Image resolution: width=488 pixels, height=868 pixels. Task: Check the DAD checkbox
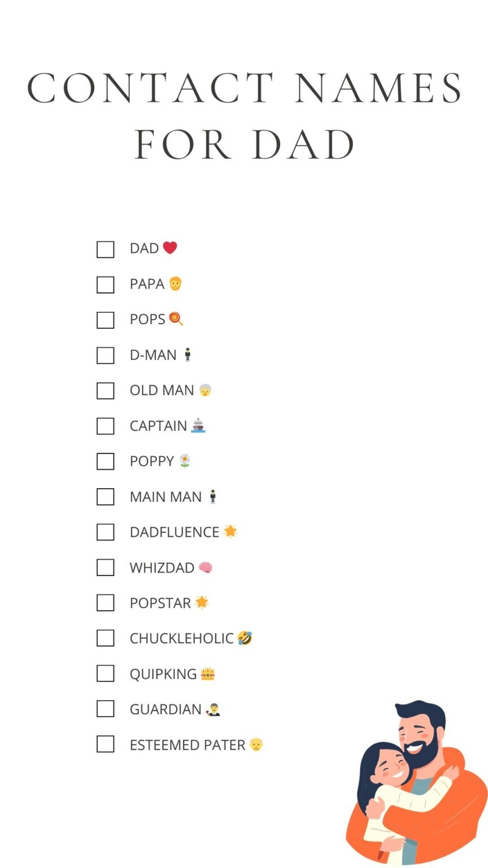(106, 249)
